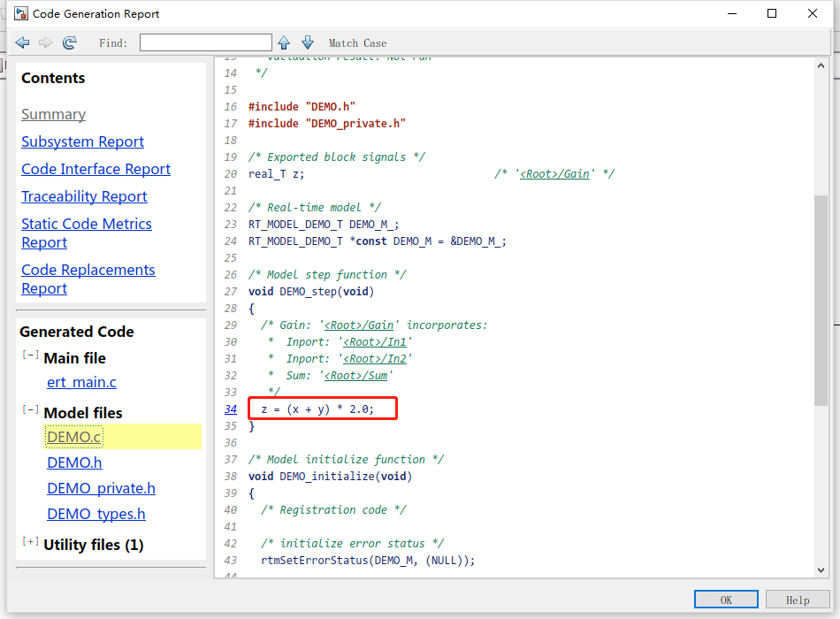Image resolution: width=840 pixels, height=619 pixels.
Task: Open the ert_main.c file
Action: point(81,382)
